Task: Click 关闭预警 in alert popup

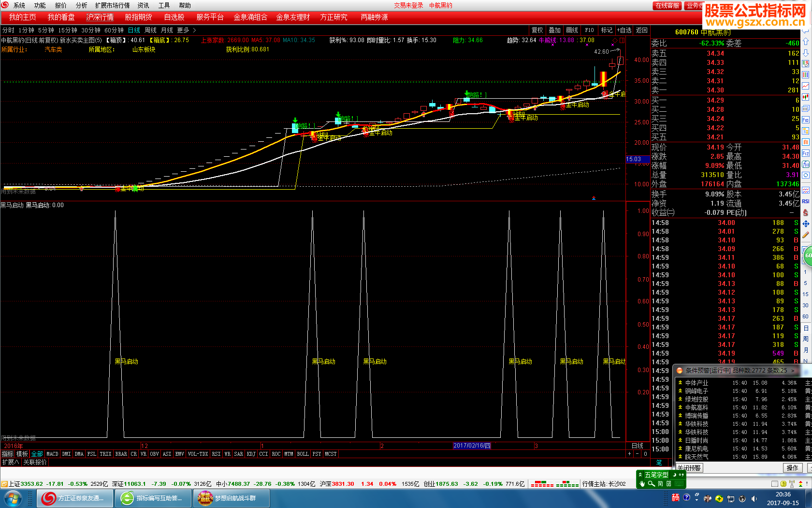Action: [x=689, y=468]
